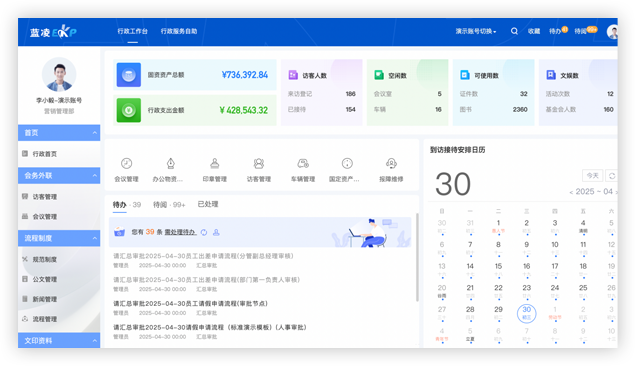Collapse the 会务外联 sidebar section
Image resolution: width=635 pixels, height=366 pixels.
point(94,176)
